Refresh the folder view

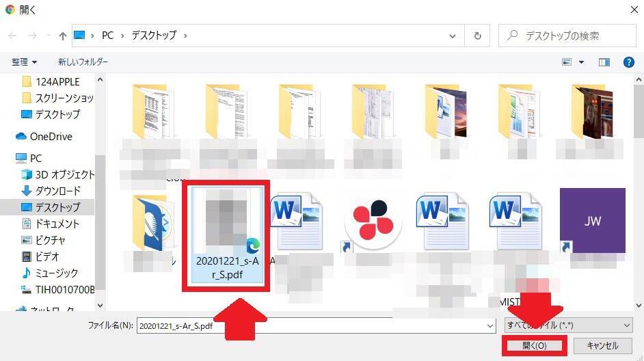click(x=477, y=36)
